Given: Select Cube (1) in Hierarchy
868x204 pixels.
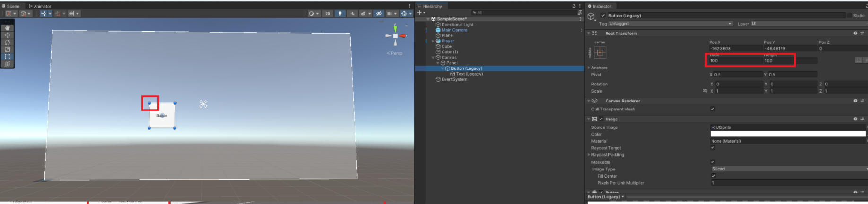Looking at the screenshot, I should click(x=450, y=52).
